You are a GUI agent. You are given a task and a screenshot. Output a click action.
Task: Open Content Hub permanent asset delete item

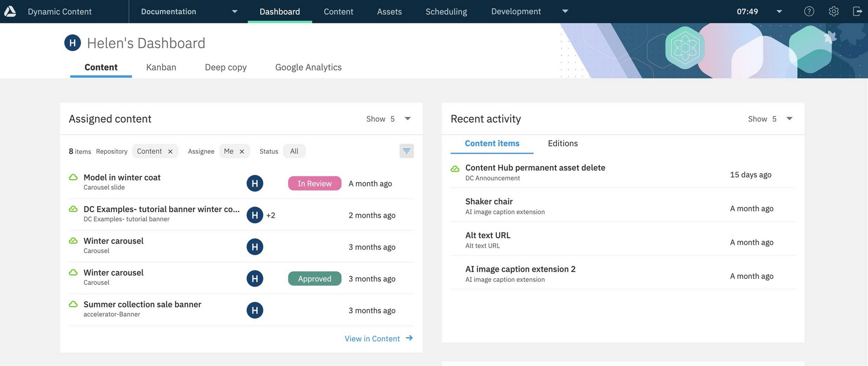(x=535, y=168)
